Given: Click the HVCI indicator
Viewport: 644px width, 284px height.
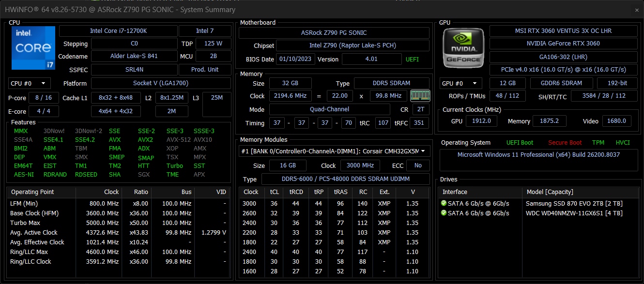Looking at the screenshot, I should pos(623,143).
